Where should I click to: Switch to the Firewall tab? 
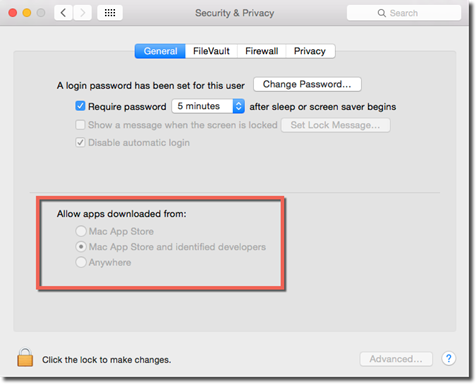point(262,51)
